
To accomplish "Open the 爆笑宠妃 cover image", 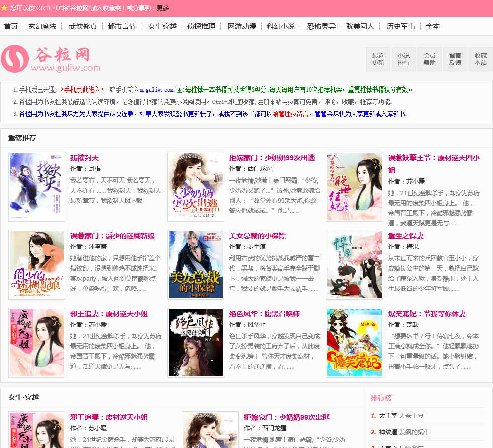I will [x=355, y=343].
